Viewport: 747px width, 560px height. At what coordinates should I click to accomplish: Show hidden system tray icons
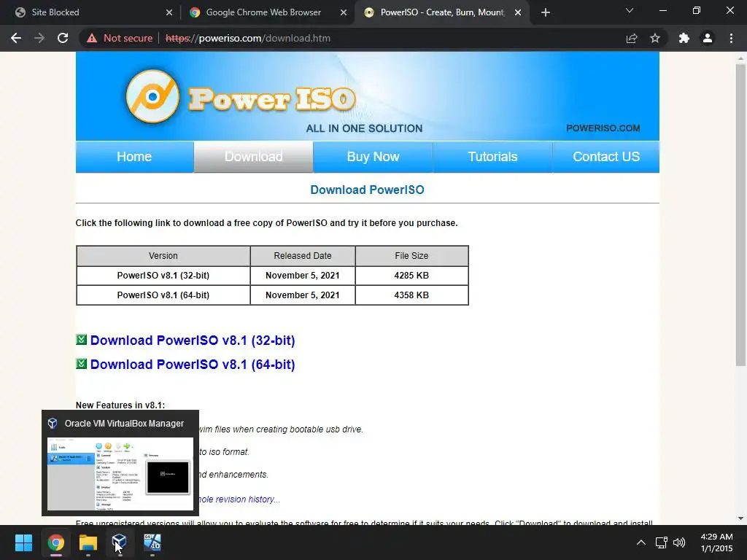(641, 542)
